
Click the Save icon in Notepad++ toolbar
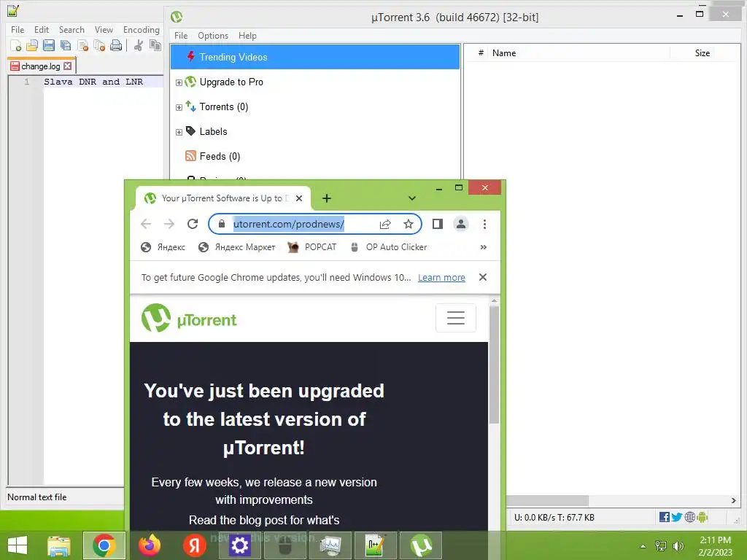pos(49,46)
